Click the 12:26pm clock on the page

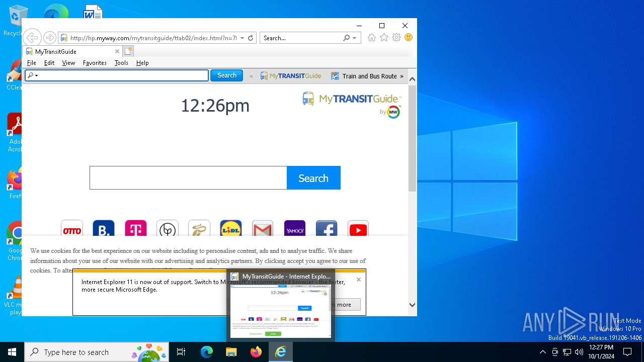tap(215, 106)
